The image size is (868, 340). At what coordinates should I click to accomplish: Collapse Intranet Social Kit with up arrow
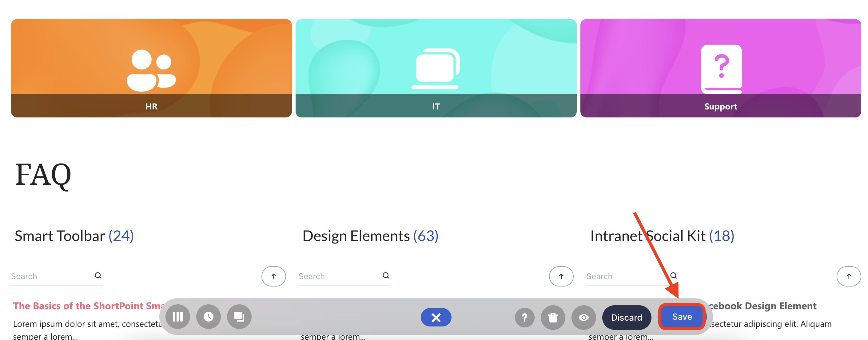tap(848, 276)
